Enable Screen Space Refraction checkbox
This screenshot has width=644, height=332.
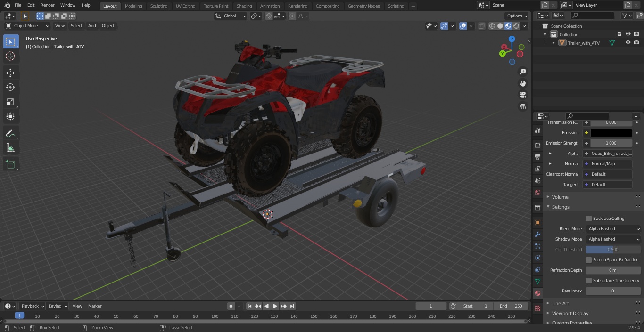[x=589, y=260]
